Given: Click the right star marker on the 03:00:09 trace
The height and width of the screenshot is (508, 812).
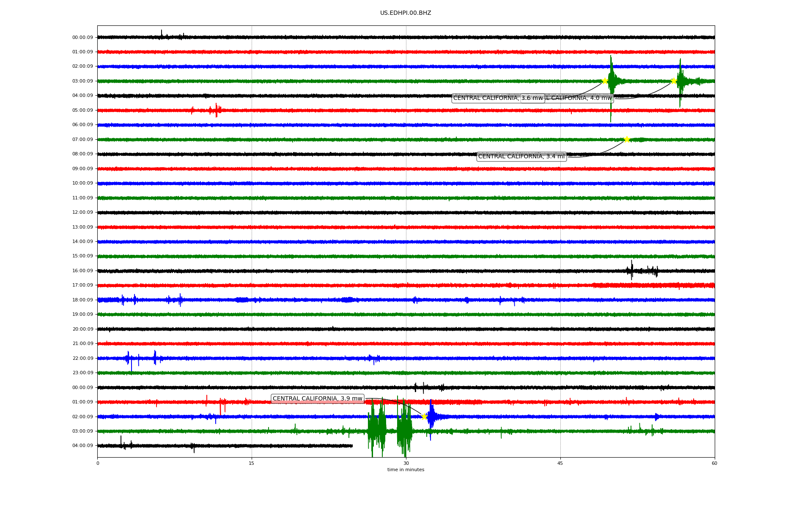Looking at the screenshot, I should pyautogui.click(x=674, y=81).
